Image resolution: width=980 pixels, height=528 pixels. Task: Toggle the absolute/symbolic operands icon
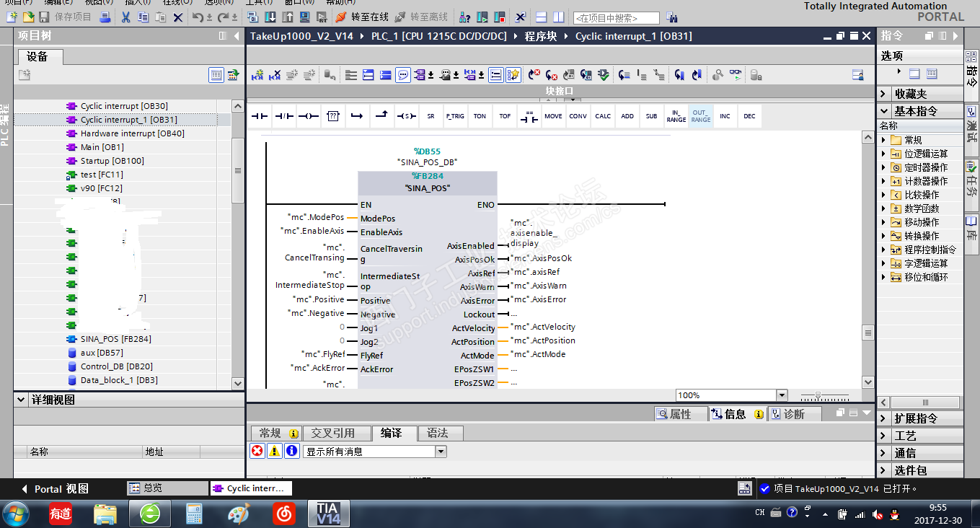(421, 74)
